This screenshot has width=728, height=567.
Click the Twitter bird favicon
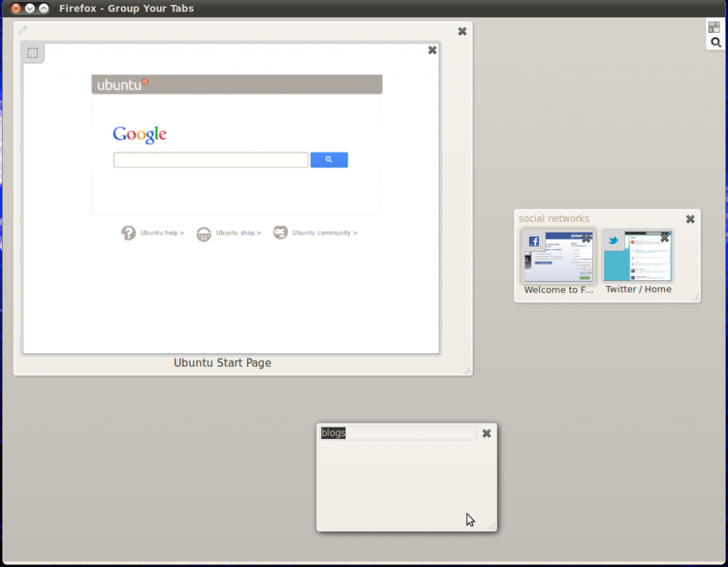(x=614, y=240)
